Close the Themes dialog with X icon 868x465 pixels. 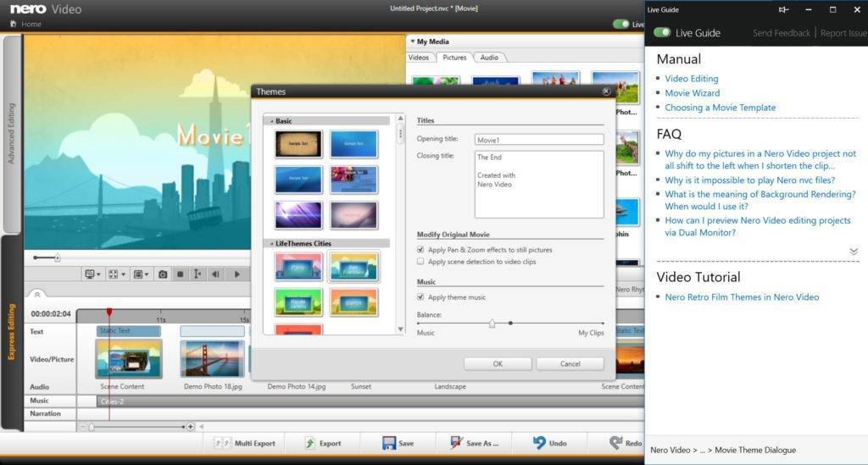606,91
